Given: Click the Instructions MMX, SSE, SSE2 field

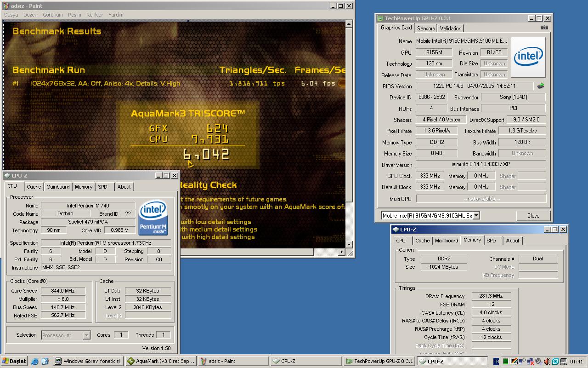Looking at the screenshot, I should [106, 268].
